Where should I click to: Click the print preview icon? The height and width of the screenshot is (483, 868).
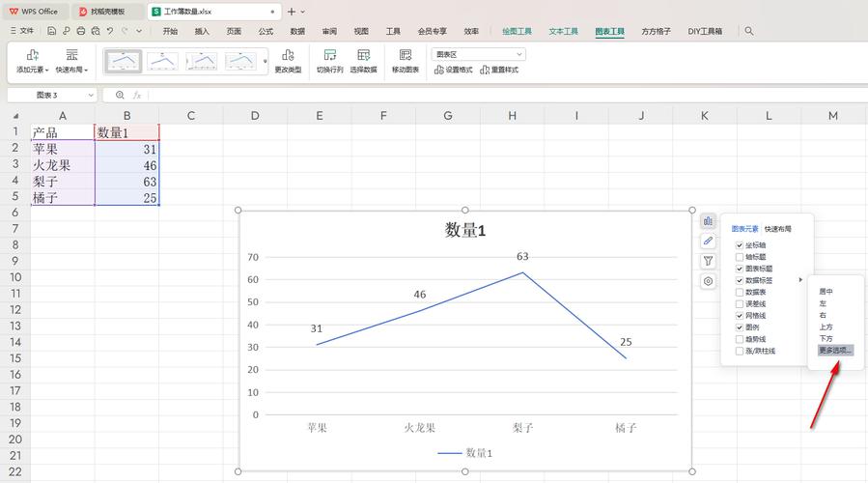pos(96,31)
